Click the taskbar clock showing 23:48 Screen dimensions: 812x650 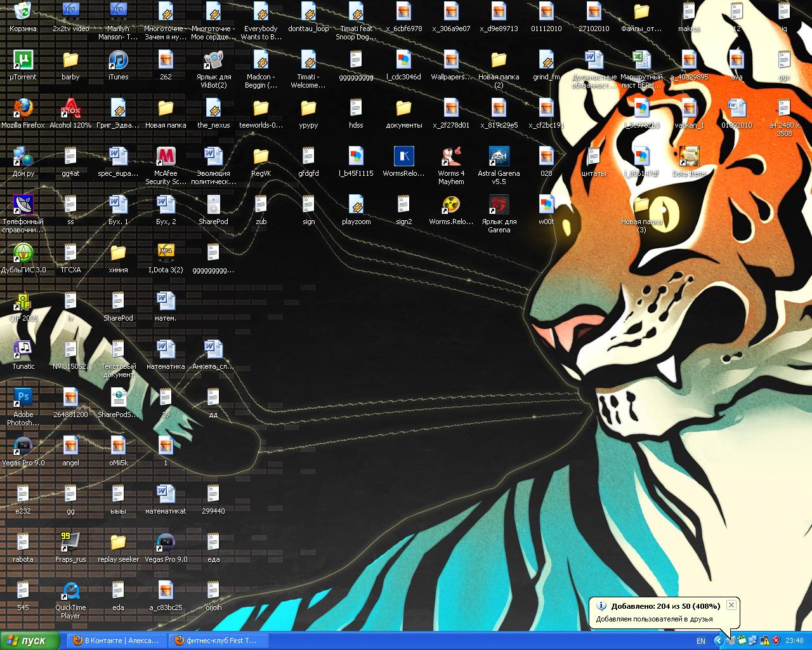(794, 640)
